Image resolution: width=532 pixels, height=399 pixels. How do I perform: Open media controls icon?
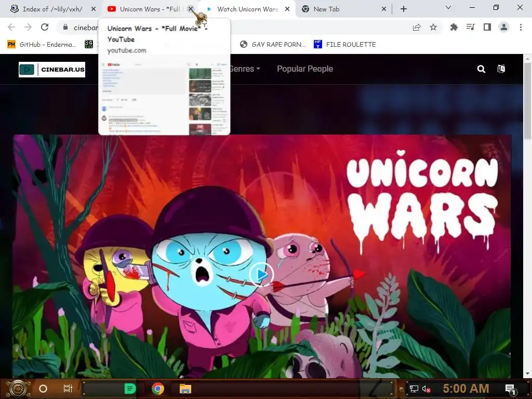tap(471, 27)
